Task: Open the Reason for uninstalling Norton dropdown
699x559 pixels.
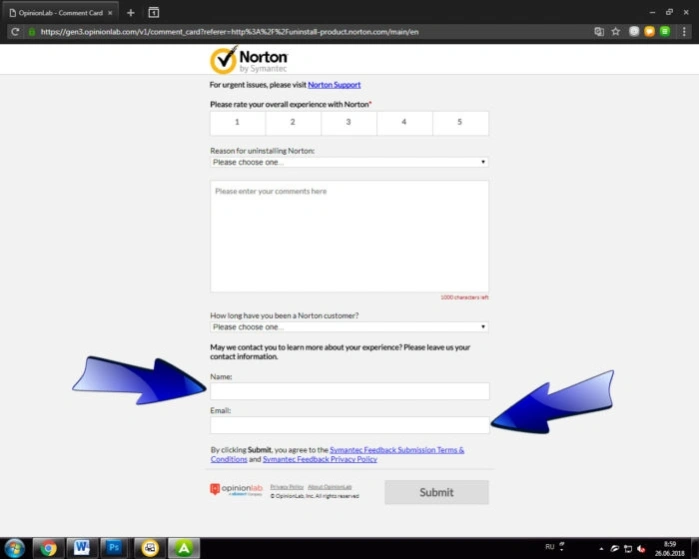Action: (349, 162)
